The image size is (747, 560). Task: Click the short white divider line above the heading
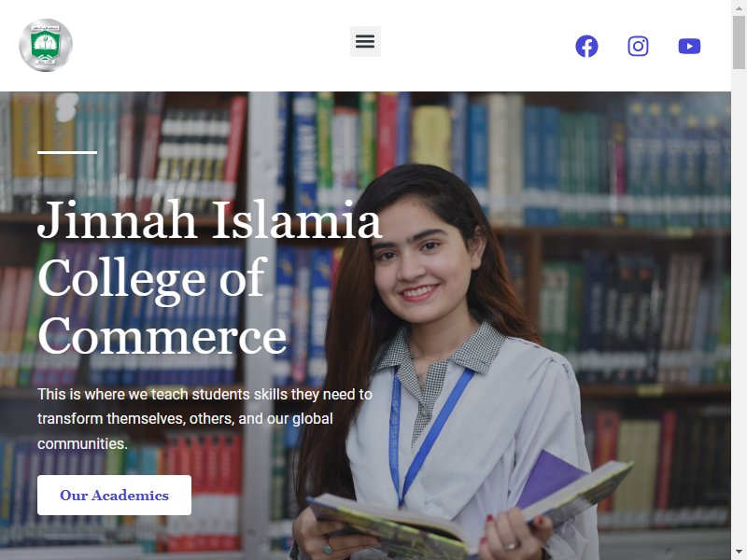[x=67, y=152]
